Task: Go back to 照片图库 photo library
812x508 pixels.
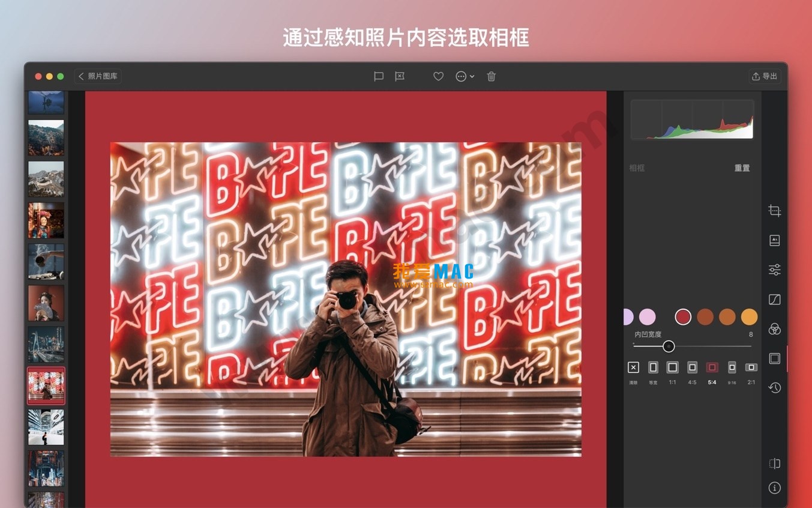Action: (x=98, y=76)
